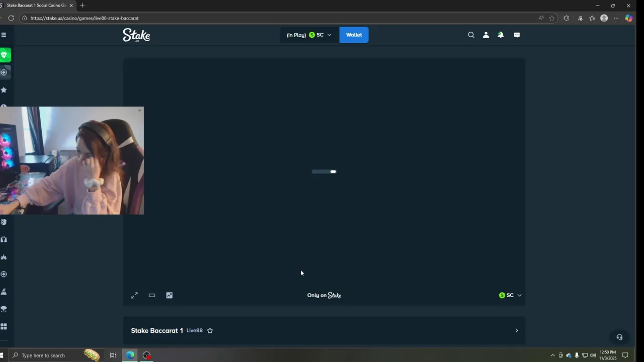Expand the Stake Baccarat 1 details chevron
The image size is (644, 362).
coord(516,330)
